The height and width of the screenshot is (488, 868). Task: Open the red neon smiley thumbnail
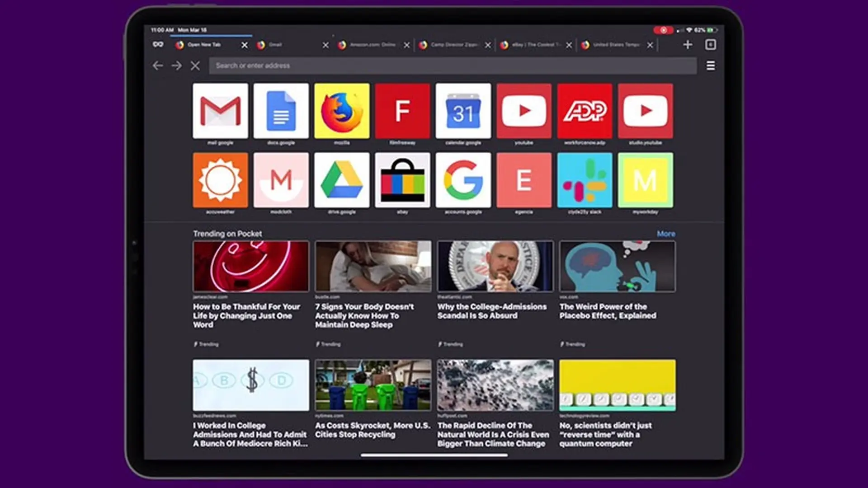click(251, 266)
